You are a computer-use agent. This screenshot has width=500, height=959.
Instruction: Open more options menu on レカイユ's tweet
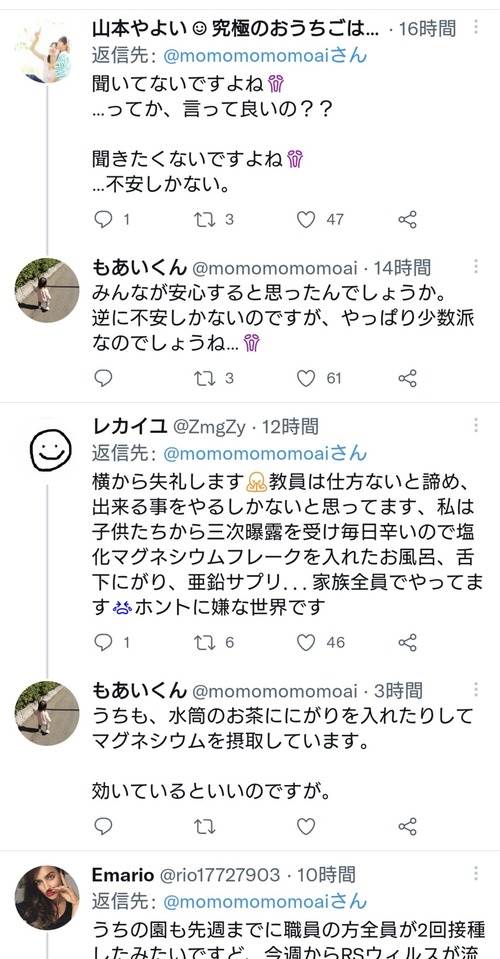tap(476, 425)
